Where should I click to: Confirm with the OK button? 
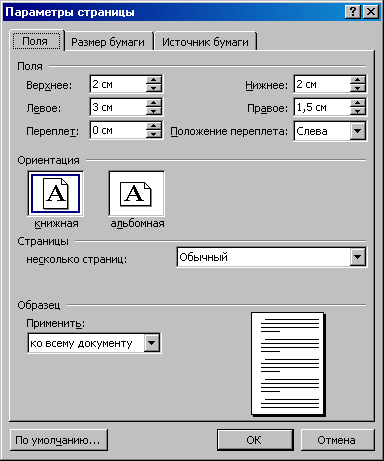click(x=255, y=440)
